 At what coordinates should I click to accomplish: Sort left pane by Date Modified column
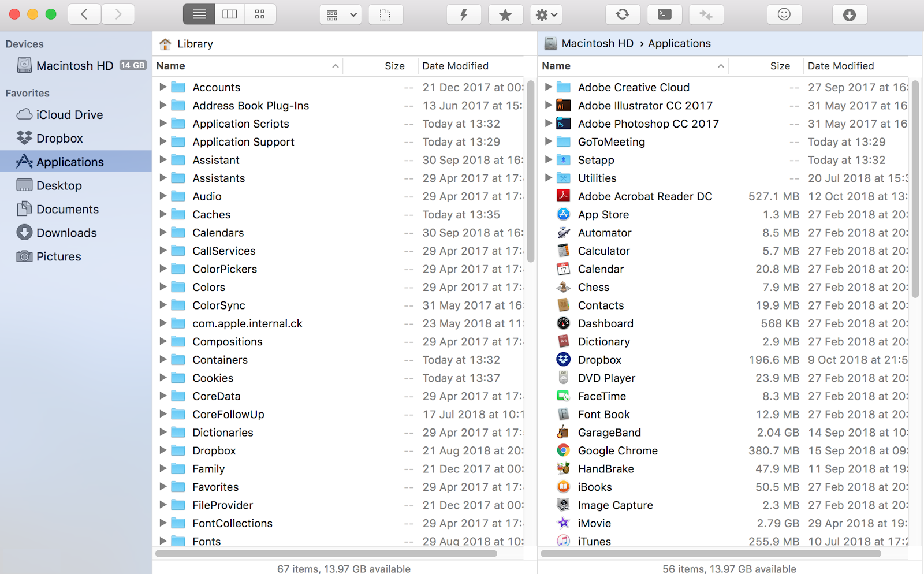coord(472,66)
